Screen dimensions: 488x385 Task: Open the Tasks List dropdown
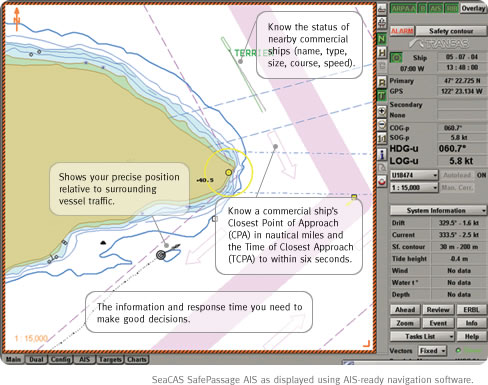coord(422,336)
